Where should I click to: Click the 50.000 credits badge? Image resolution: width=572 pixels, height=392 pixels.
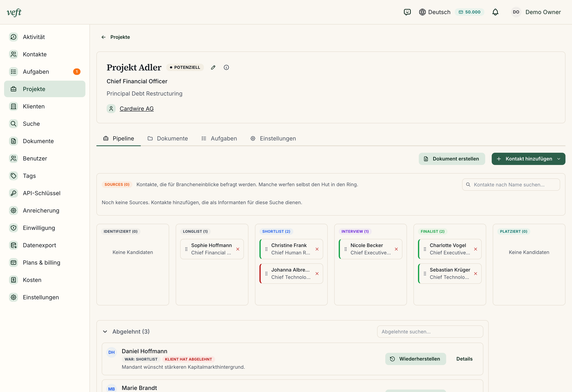[x=469, y=12]
